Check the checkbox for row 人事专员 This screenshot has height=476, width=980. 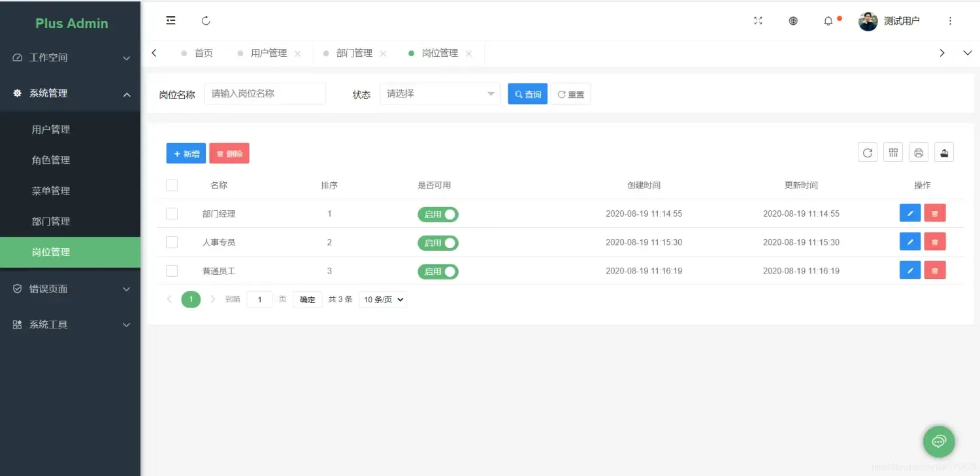(171, 242)
